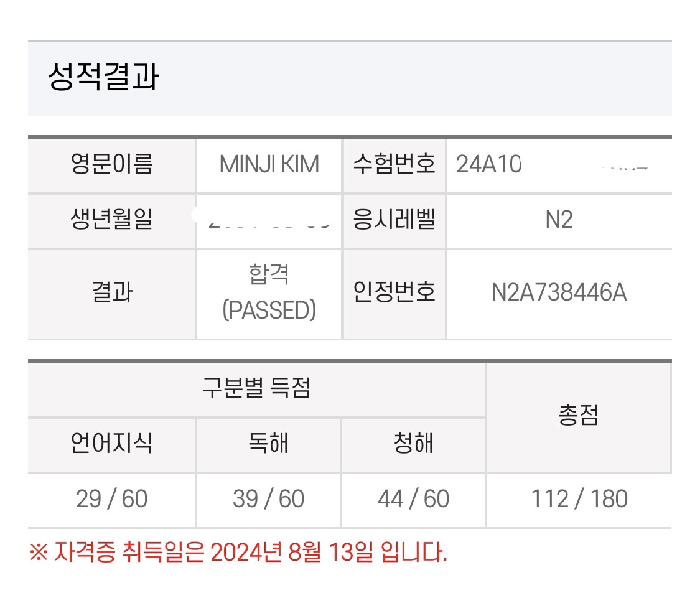Click the 인정번호 label cell
The height and width of the screenshot is (593, 700).
coord(394,292)
